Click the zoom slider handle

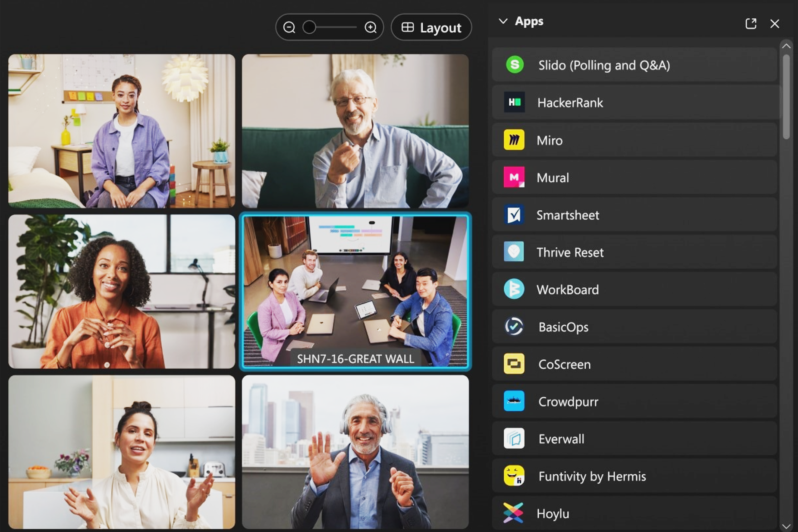(x=309, y=27)
